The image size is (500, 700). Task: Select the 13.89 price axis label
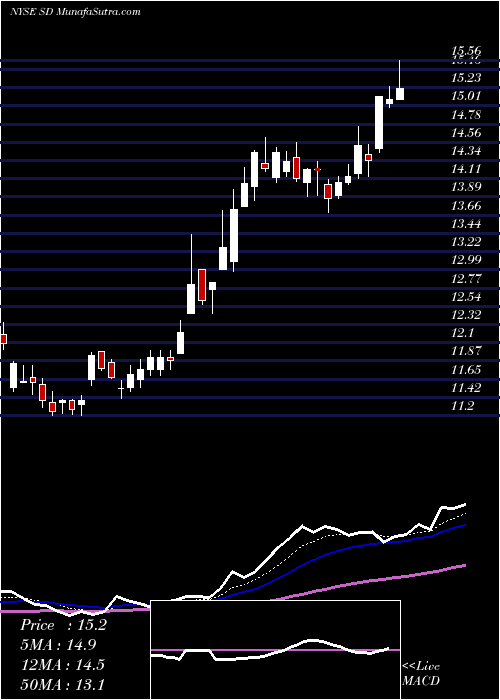(x=466, y=187)
